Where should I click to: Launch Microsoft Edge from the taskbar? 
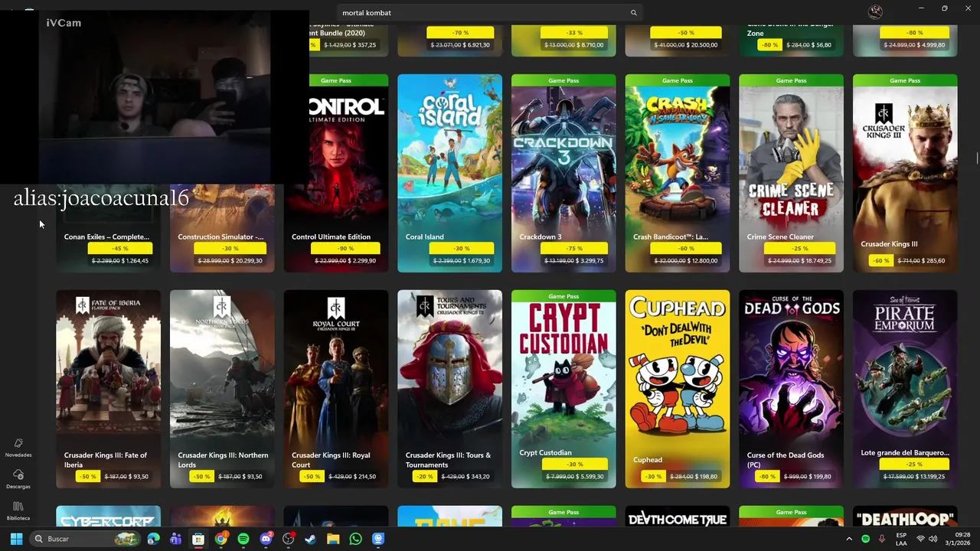154,539
